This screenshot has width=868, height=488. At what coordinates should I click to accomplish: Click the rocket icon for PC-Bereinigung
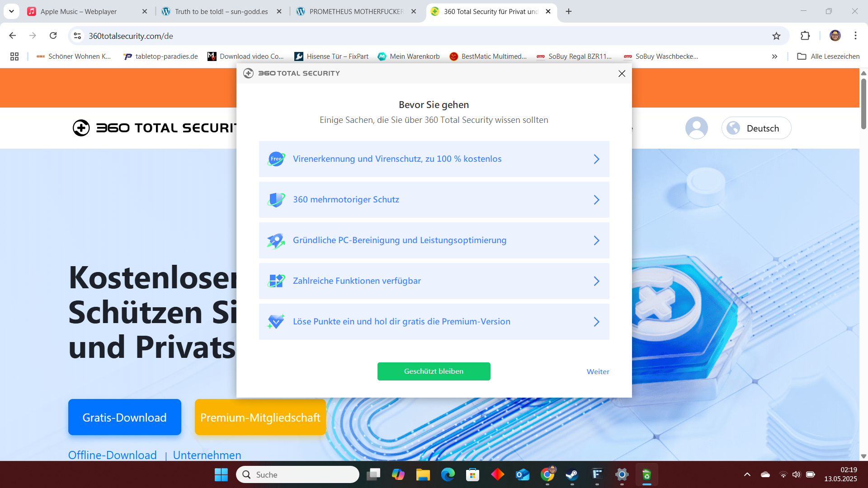click(x=276, y=240)
